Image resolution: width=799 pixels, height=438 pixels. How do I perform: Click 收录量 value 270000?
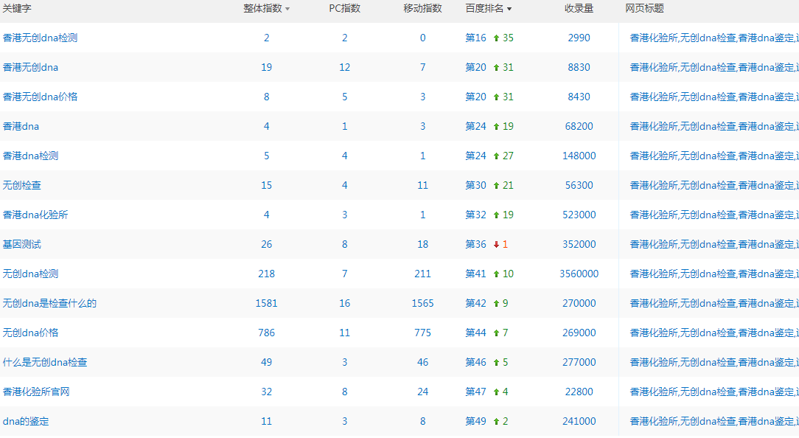pyautogui.click(x=579, y=304)
